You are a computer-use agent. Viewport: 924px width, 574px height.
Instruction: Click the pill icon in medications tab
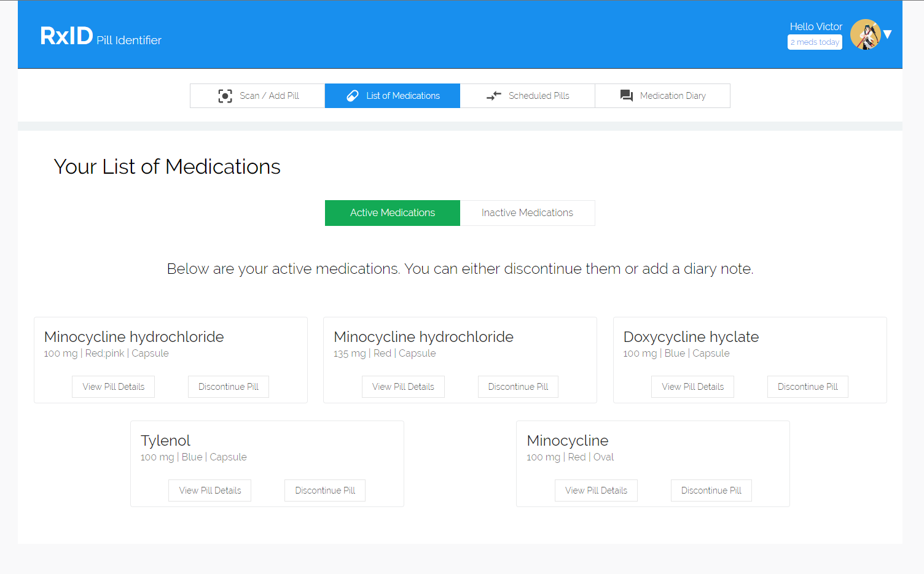[353, 96]
